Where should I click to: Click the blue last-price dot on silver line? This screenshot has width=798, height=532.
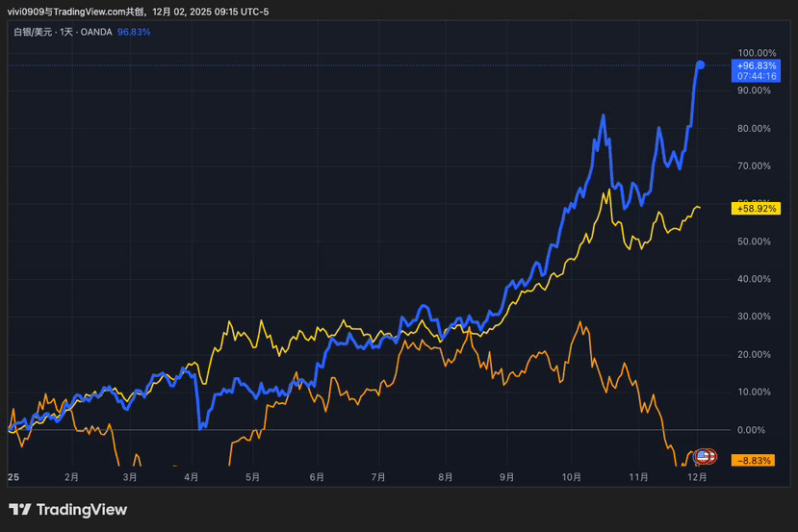click(700, 64)
